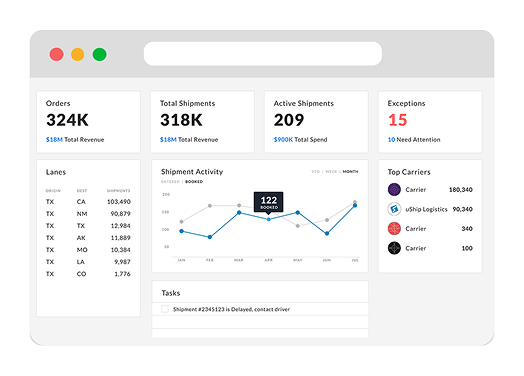Click the purple Carrier logo icon
The height and width of the screenshot is (376, 524).
click(394, 190)
